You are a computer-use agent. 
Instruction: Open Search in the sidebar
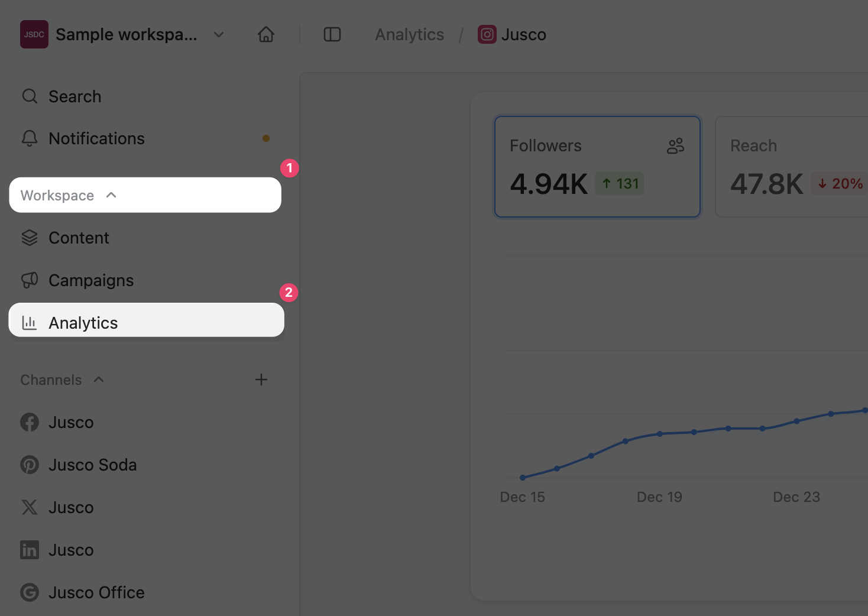[75, 96]
